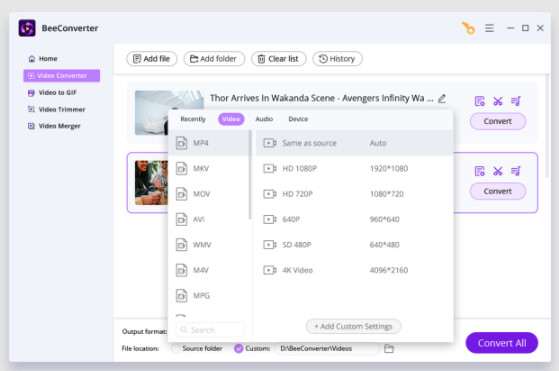Click the file list scrollbar
Screen dimensions: 559x371
click(547, 126)
